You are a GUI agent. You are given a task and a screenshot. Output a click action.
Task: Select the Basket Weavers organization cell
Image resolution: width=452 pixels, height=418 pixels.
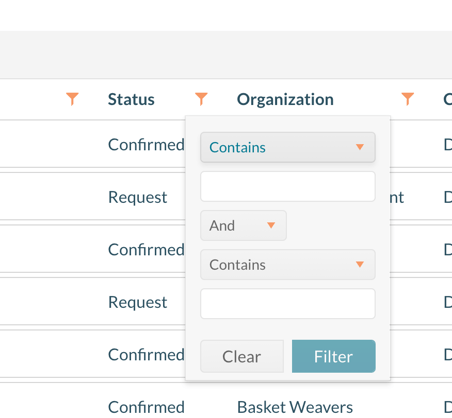295,407
